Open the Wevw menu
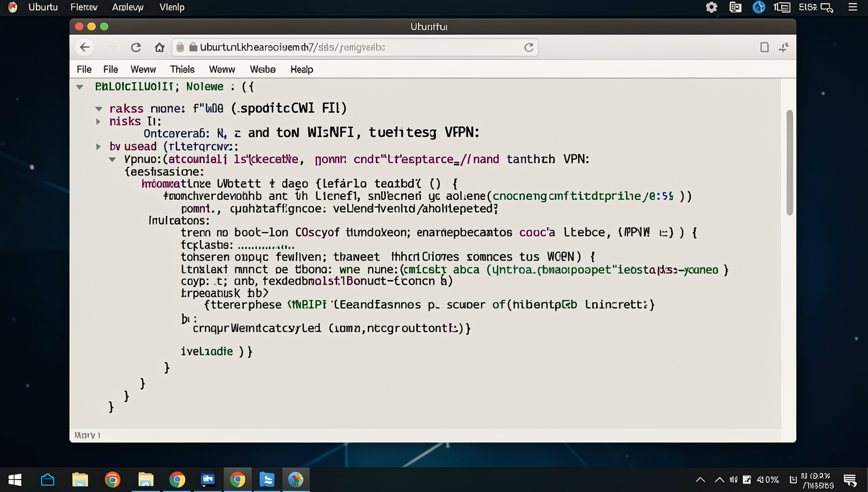This screenshot has width=868, height=492. click(143, 70)
